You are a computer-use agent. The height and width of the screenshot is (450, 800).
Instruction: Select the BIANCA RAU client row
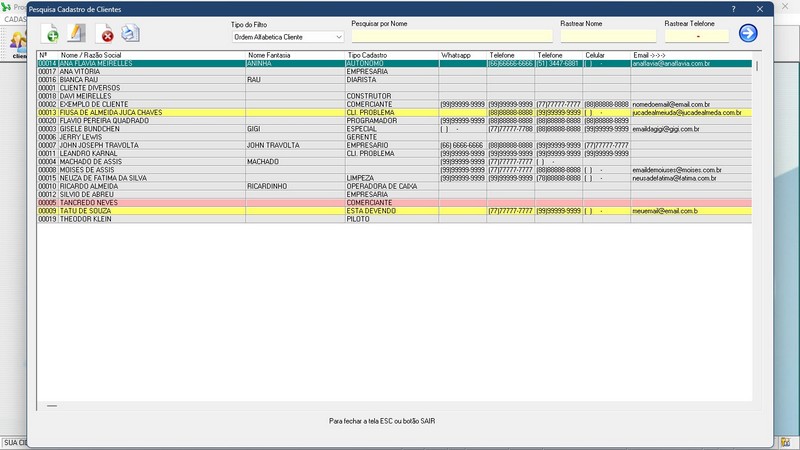pos(394,80)
